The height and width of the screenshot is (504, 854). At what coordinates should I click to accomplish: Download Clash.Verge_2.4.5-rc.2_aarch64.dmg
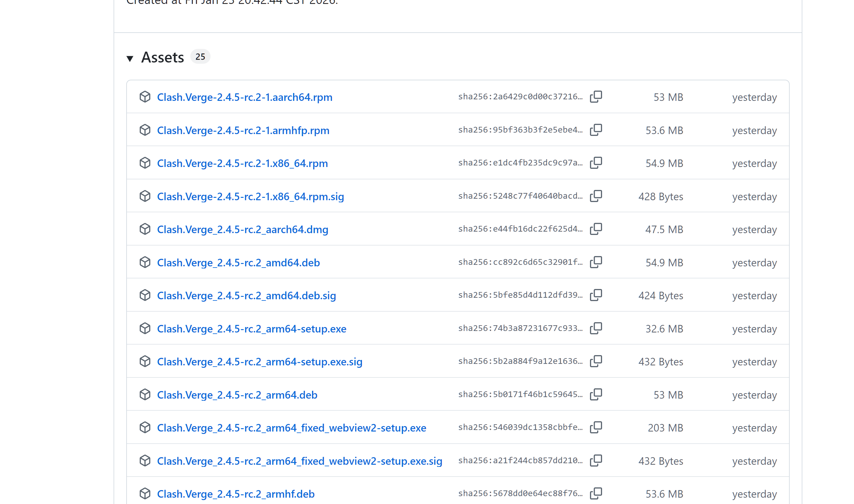243,230
